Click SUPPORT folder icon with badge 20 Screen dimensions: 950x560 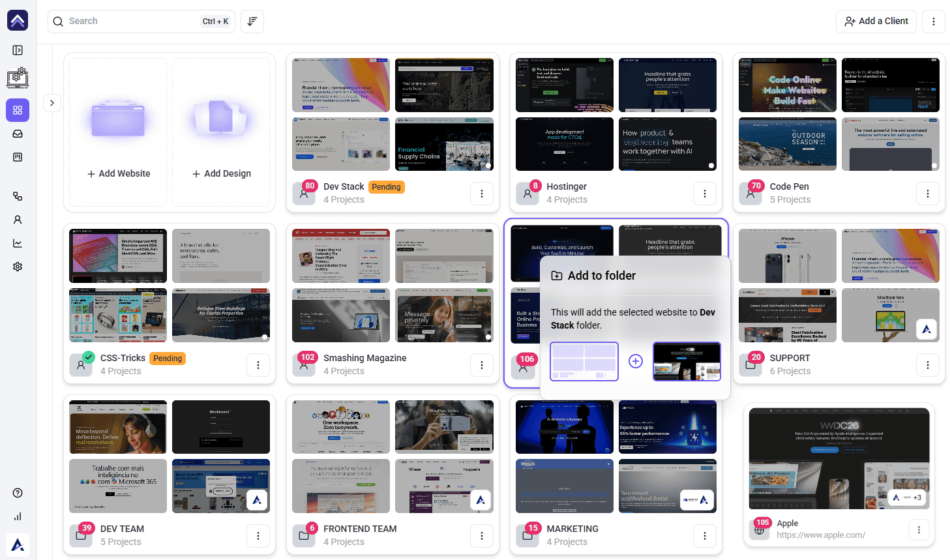coord(750,365)
